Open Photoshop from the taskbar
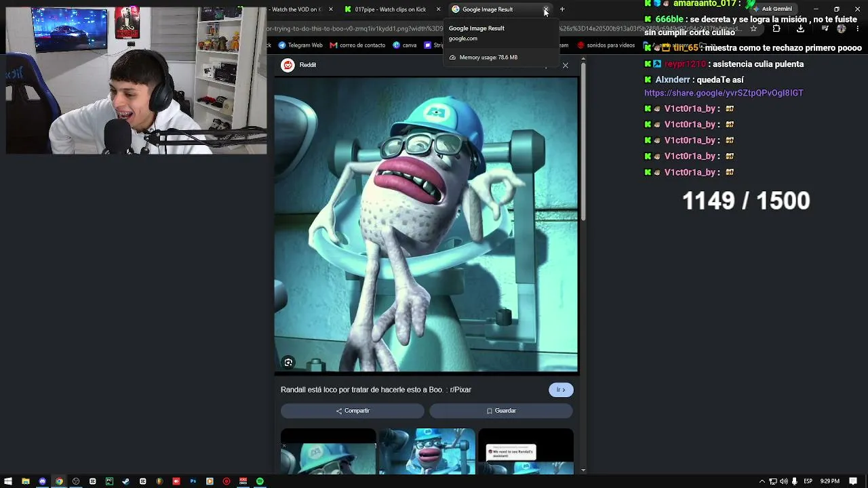 (x=193, y=481)
